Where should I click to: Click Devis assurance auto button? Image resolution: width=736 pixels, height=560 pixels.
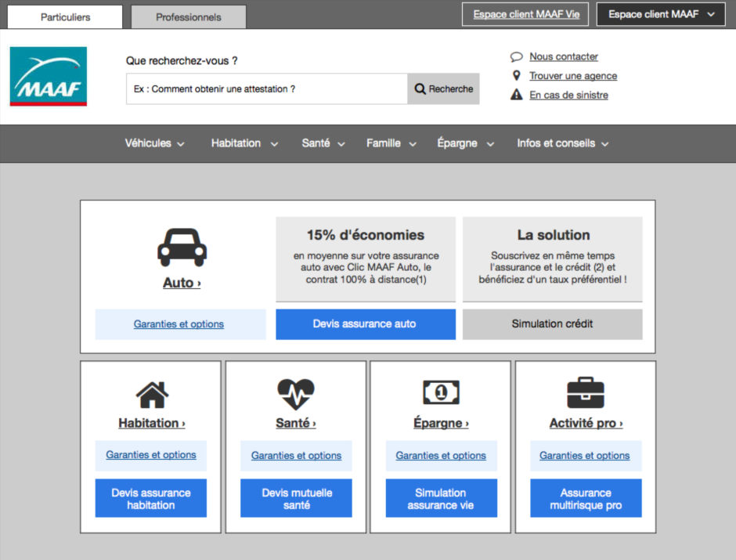click(366, 324)
